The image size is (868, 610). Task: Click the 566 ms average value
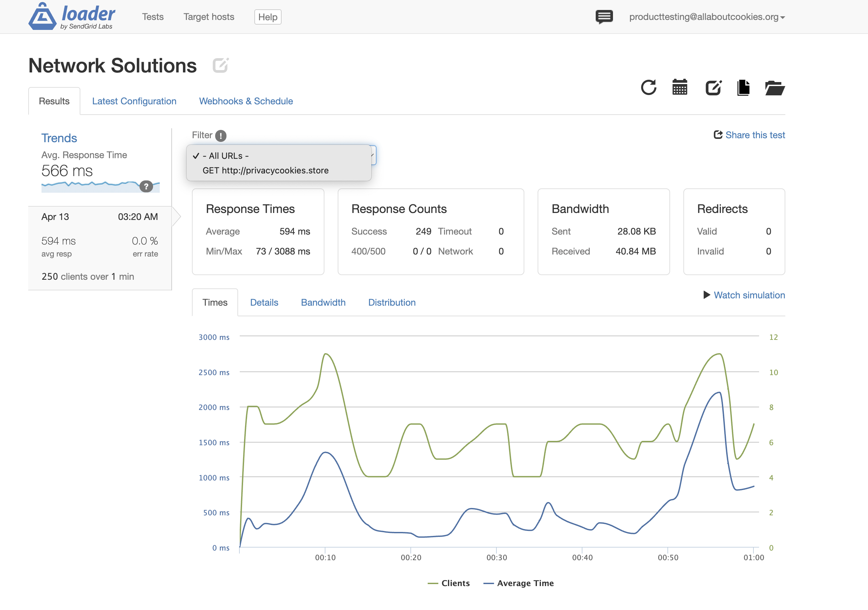67,170
